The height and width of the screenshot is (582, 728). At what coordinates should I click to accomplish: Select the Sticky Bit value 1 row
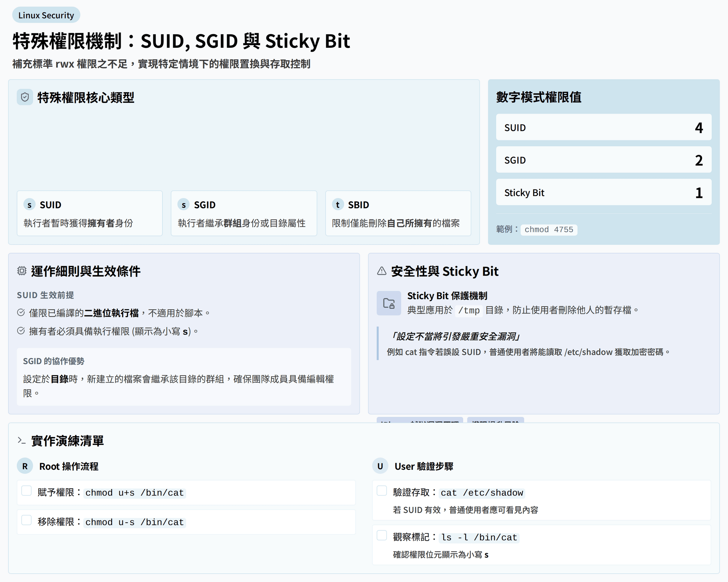(x=603, y=192)
